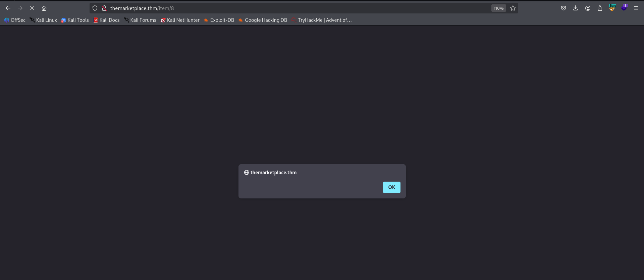
Task: Open the purple extension with badge 3
Action: (624, 7)
